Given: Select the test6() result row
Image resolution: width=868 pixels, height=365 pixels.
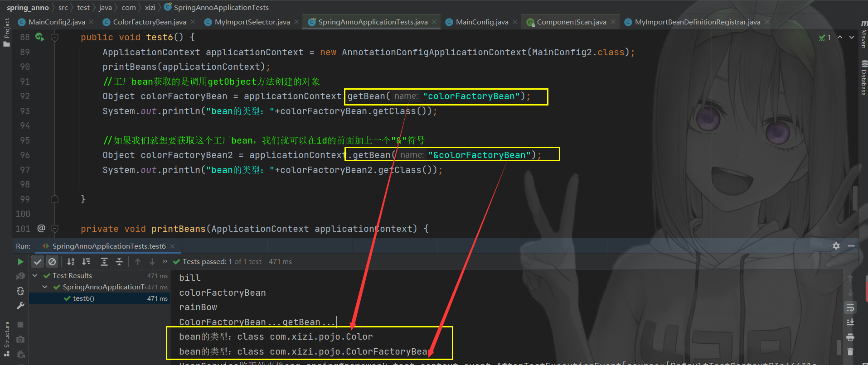Looking at the screenshot, I should coord(99,298).
